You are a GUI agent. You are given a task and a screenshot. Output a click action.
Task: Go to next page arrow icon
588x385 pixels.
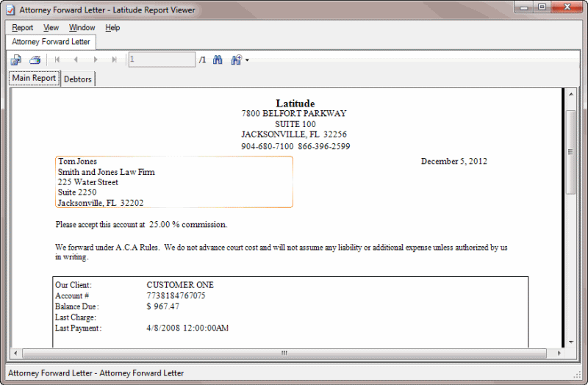[96, 60]
